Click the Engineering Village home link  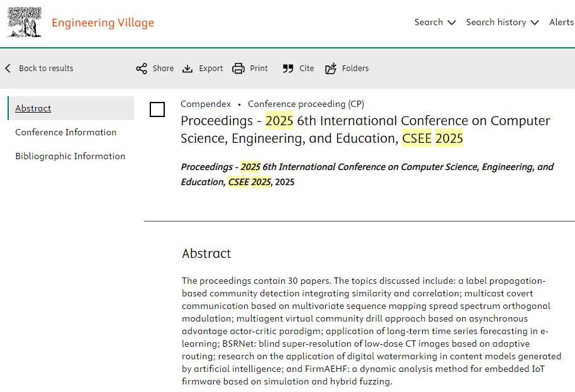click(x=103, y=23)
